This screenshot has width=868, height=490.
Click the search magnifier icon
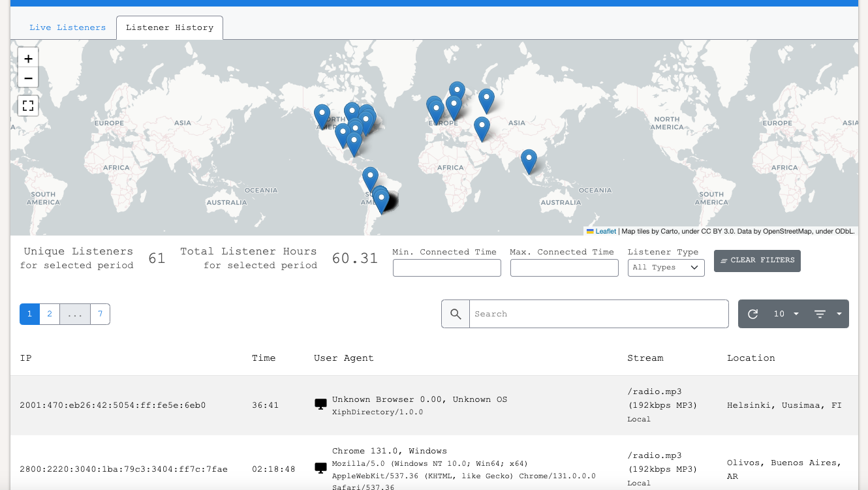pos(456,314)
